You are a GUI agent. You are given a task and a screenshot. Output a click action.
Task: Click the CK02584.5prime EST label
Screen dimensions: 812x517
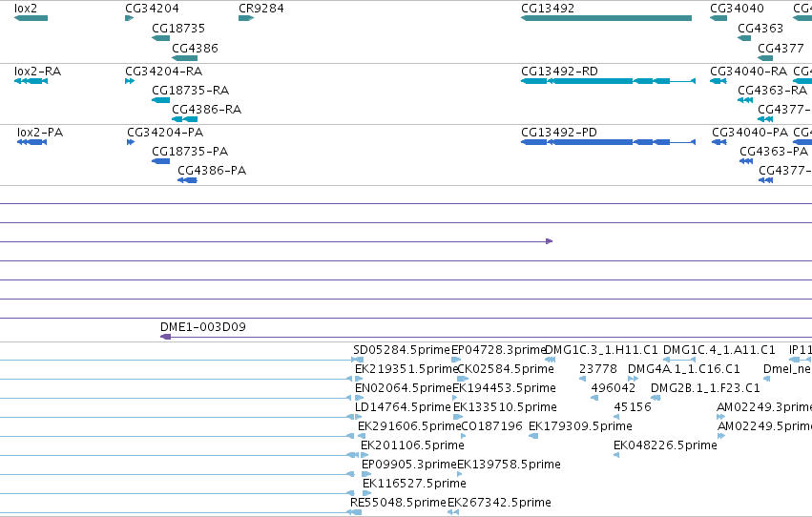(506, 369)
